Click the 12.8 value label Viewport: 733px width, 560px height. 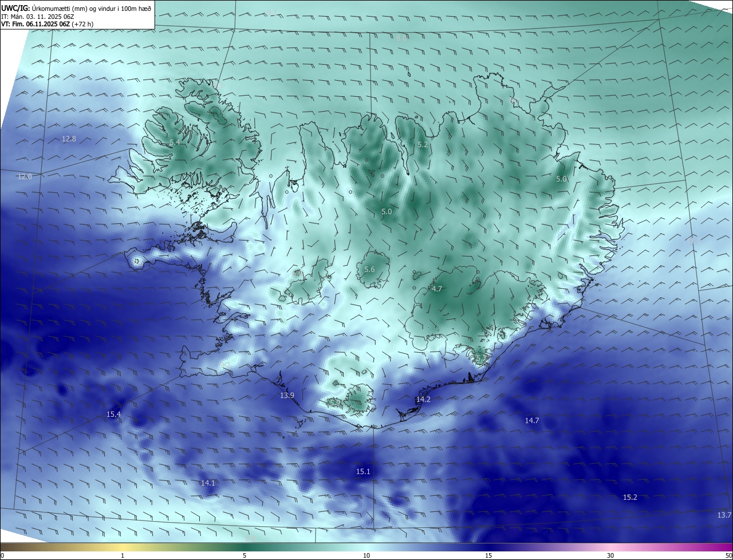click(69, 139)
